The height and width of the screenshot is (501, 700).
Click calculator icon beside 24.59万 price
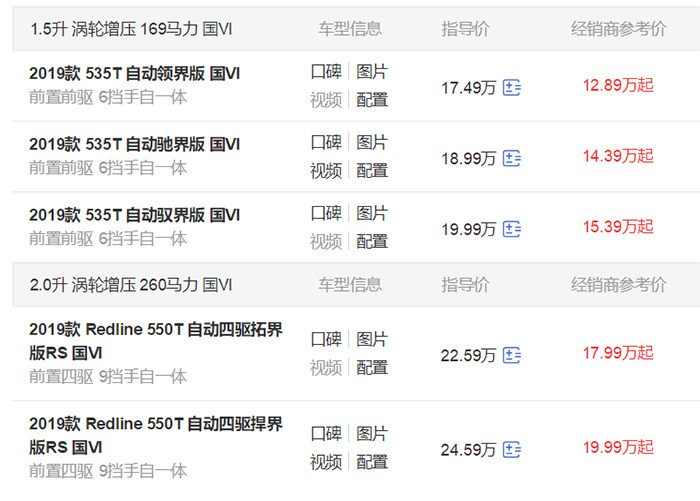(512, 449)
